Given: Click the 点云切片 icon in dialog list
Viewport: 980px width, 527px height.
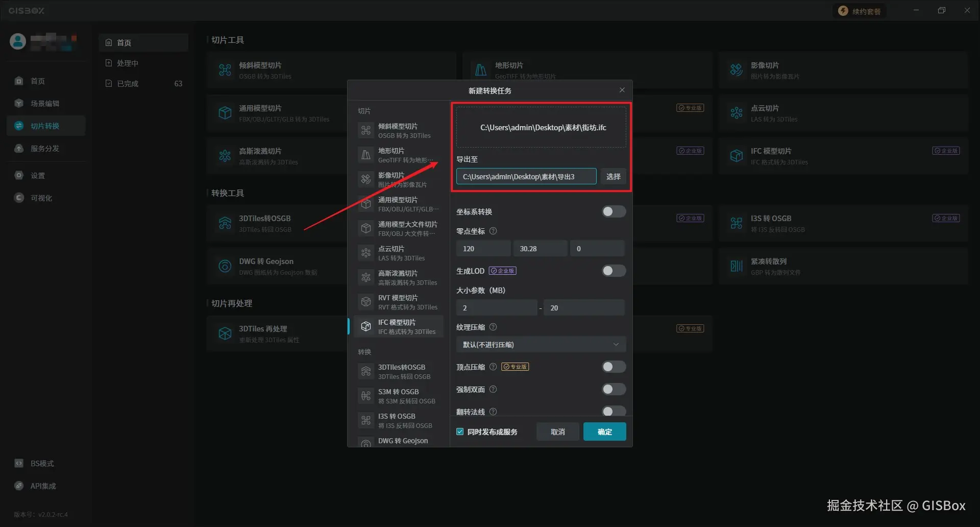Looking at the screenshot, I should tap(366, 253).
